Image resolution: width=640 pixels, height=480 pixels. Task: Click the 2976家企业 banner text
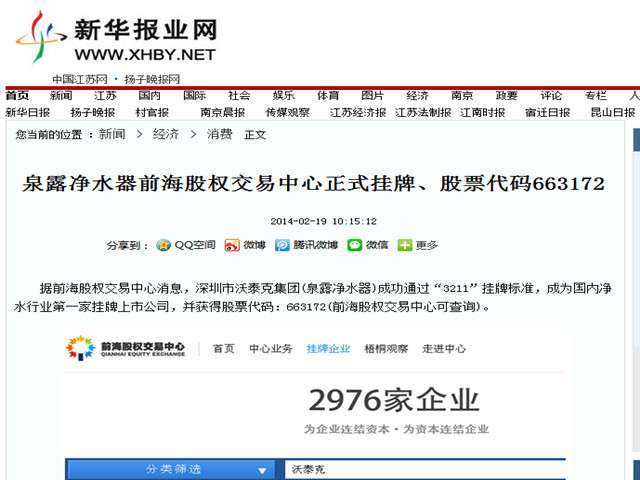[394, 400]
